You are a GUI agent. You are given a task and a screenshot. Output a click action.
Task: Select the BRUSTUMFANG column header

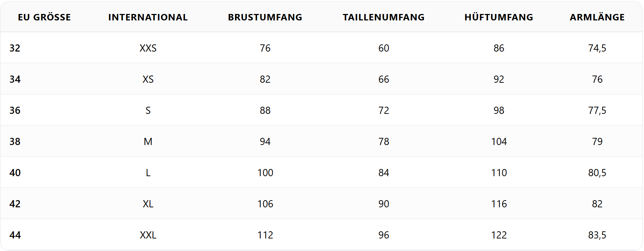[265, 17]
